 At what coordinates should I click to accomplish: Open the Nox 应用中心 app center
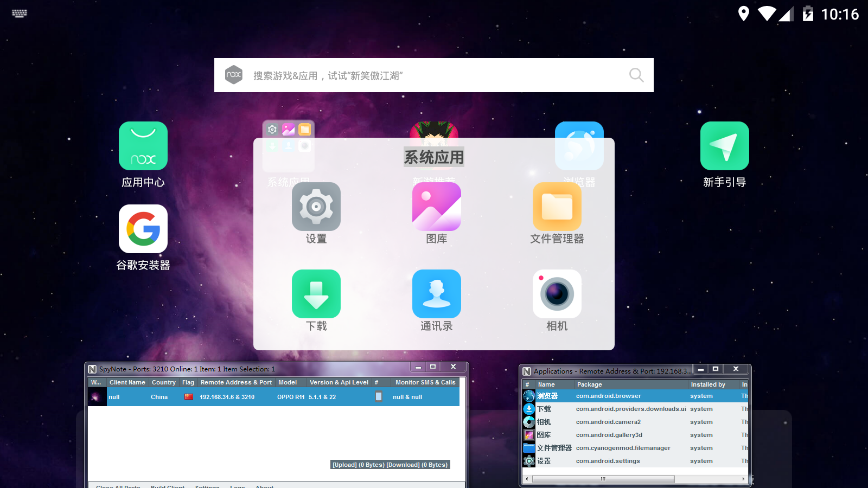point(143,146)
